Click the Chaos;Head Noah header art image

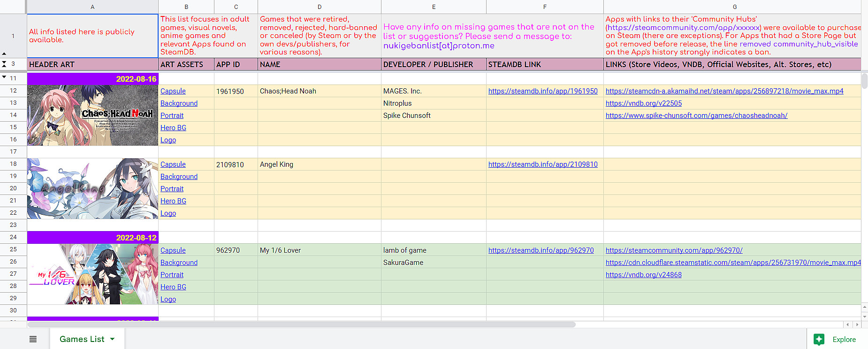pos(92,115)
